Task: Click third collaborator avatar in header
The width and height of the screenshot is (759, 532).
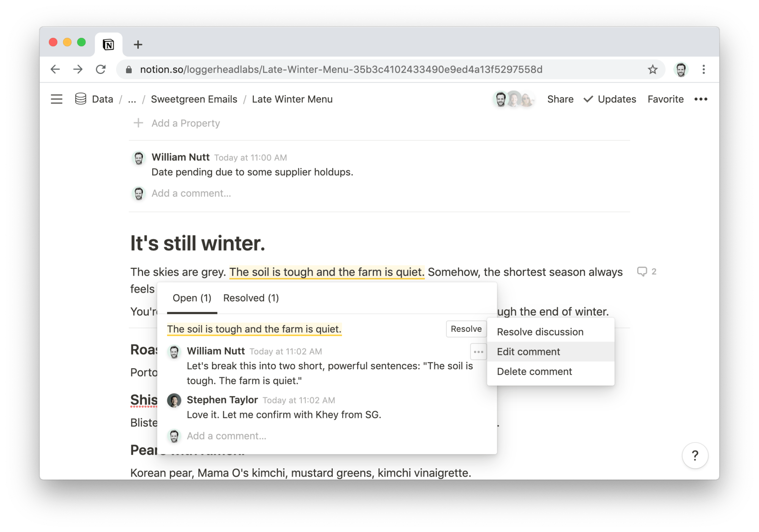Action: click(527, 100)
